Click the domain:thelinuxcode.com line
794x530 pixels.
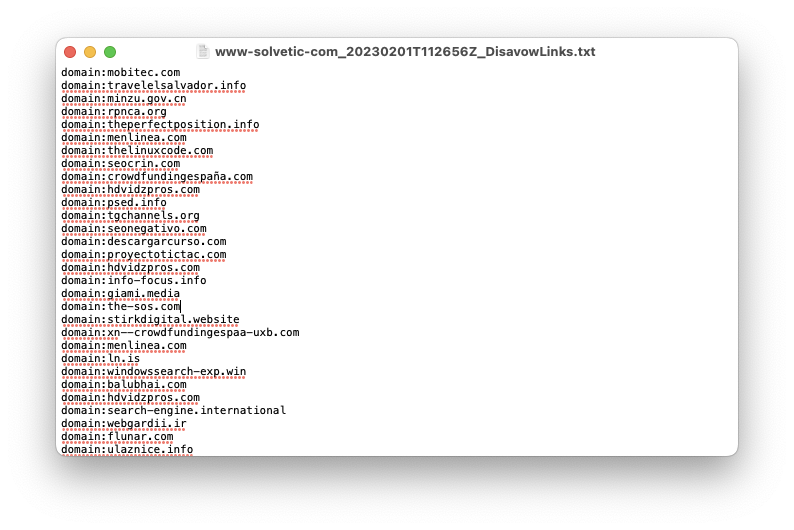pyautogui.click(x=137, y=150)
